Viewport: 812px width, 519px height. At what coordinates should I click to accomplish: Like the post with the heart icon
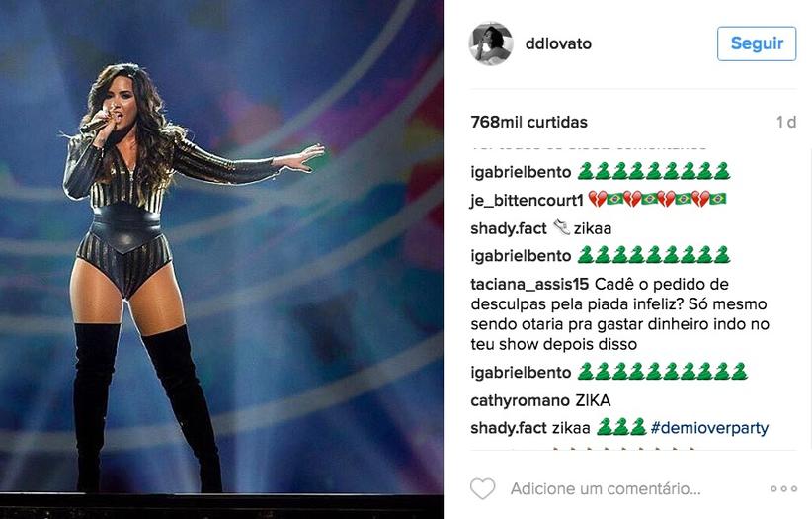[483, 489]
